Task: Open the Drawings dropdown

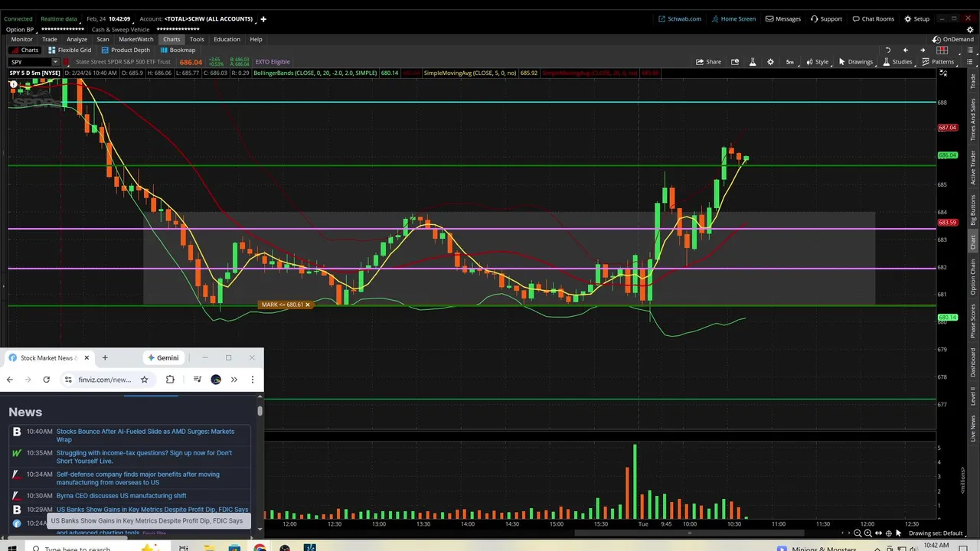Action: 855,62
